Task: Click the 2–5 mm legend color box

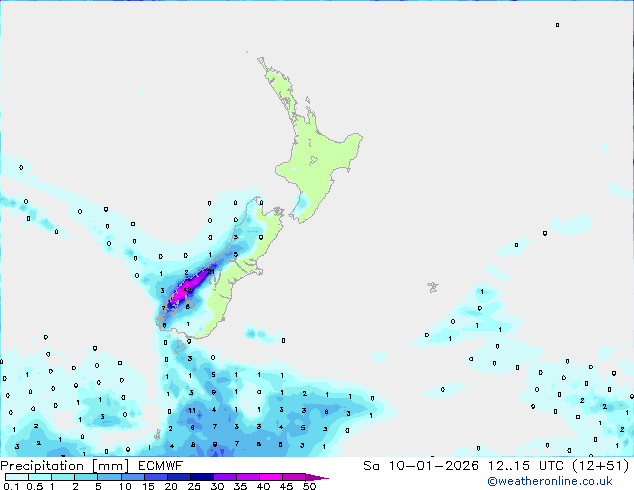Action: [86, 477]
